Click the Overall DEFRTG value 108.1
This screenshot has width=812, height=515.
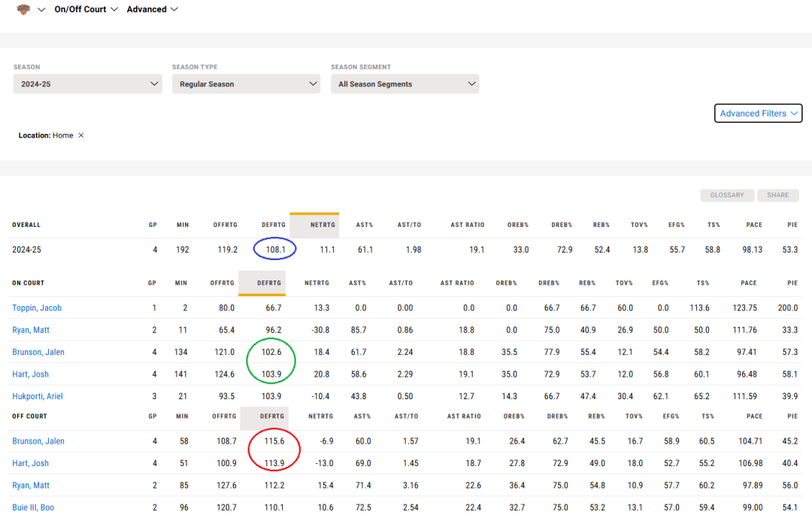point(275,250)
